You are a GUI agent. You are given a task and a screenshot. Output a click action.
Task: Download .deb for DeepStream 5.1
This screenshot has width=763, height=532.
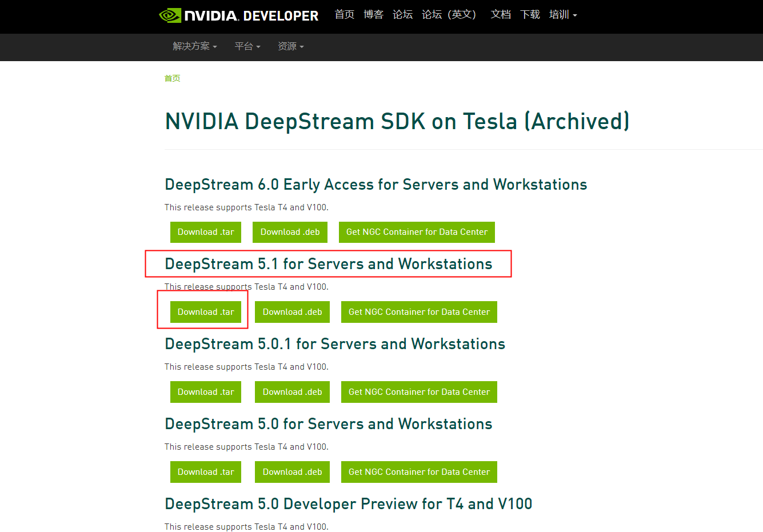(x=292, y=312)
